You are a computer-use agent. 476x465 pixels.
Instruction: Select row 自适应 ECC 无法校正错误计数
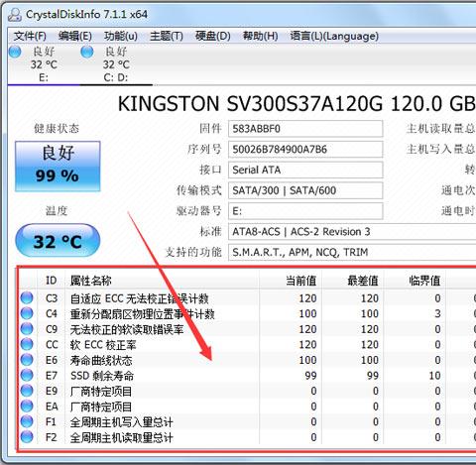point(247,298)
